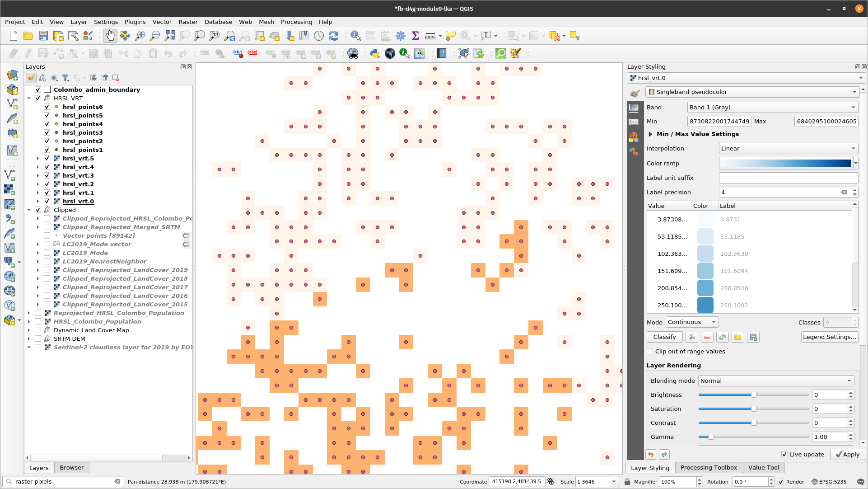Select the Identify Features tool

[355, 36]
